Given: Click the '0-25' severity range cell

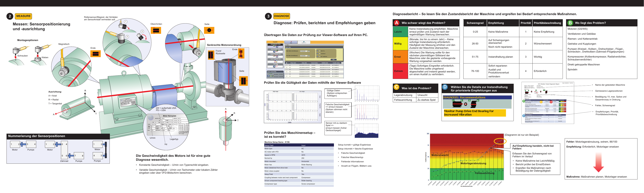Looking at the screenshot, I should pos(475,32).
